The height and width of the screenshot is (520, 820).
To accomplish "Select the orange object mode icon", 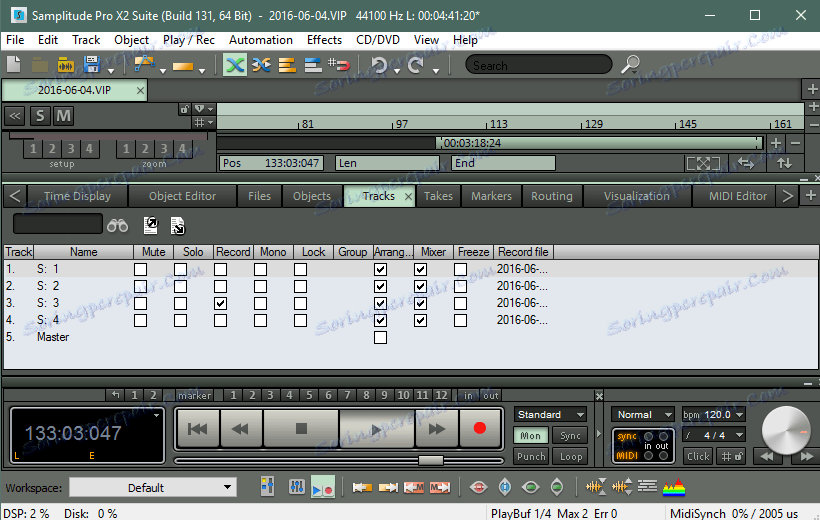I will coord(183,66).
